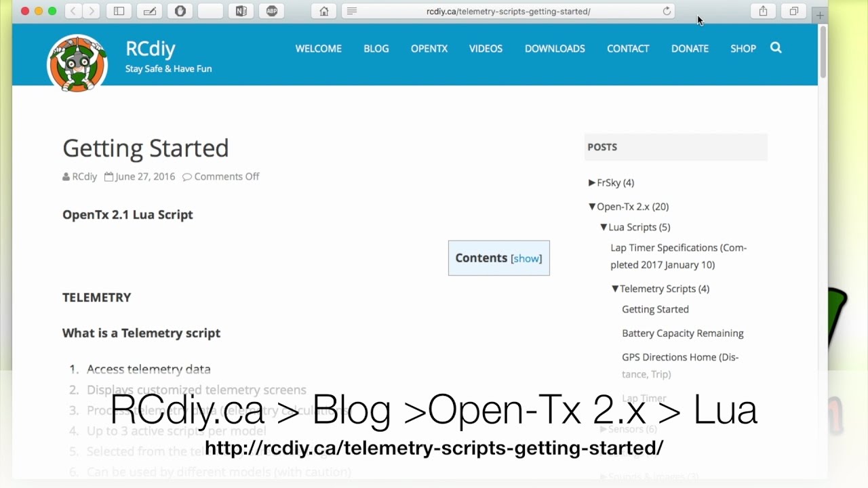Click the 'OpenTx 2.1 Lua Script' subheading
Viewport: 868px width, 488px height.
pyautogui.click(x=127, y=214)
